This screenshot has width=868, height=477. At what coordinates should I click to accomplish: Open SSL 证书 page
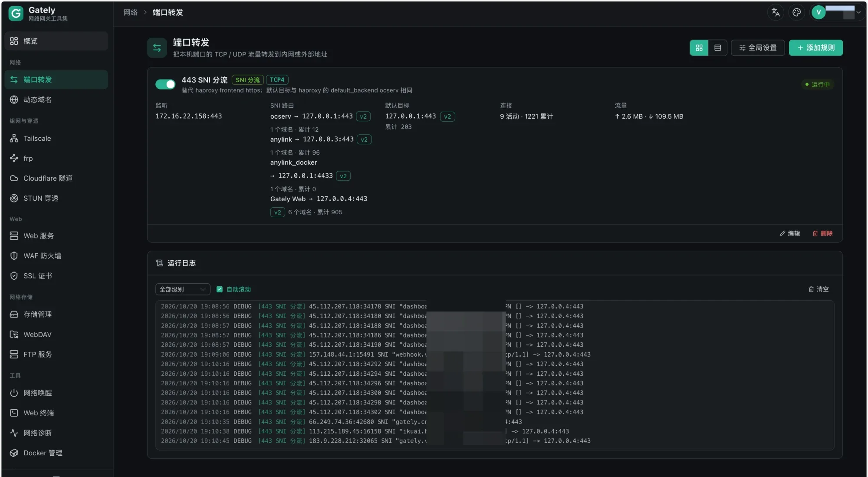click(56, 276)
